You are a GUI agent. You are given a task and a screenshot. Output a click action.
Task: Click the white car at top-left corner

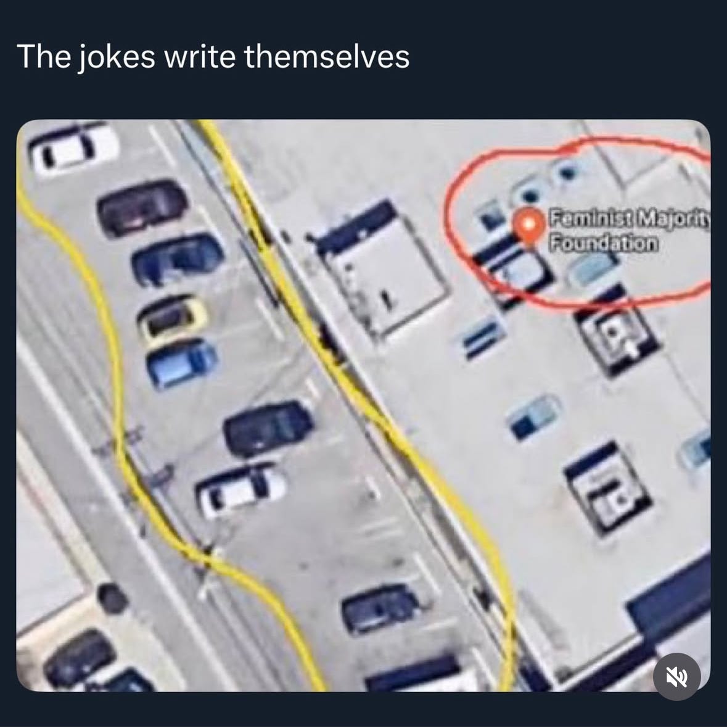click(73, 148)
